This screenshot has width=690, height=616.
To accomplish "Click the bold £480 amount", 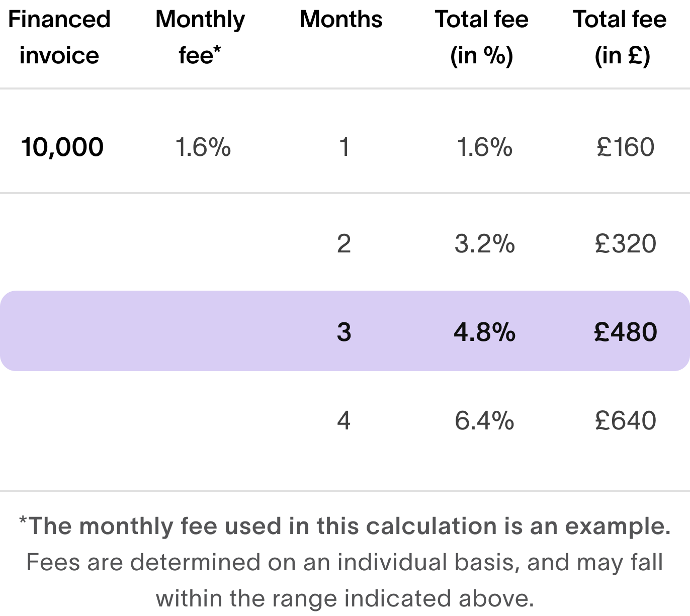I will (626, 332).
